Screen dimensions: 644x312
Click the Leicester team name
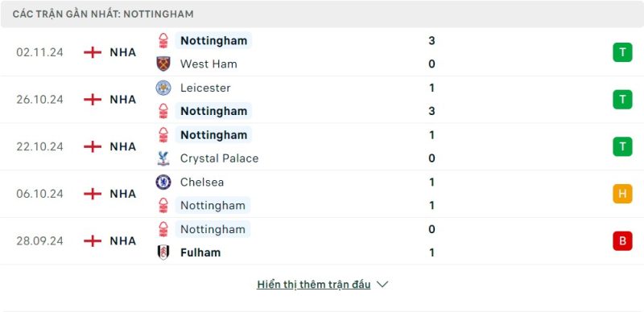pyautogui.click(x=205, y=88)
